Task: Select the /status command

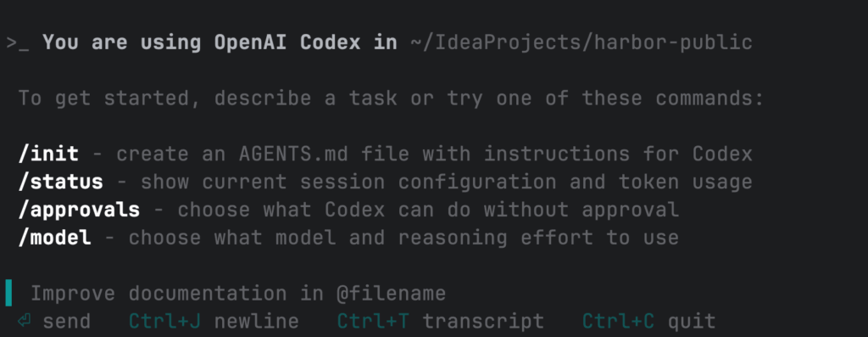Action: click(x=61, y=182)
